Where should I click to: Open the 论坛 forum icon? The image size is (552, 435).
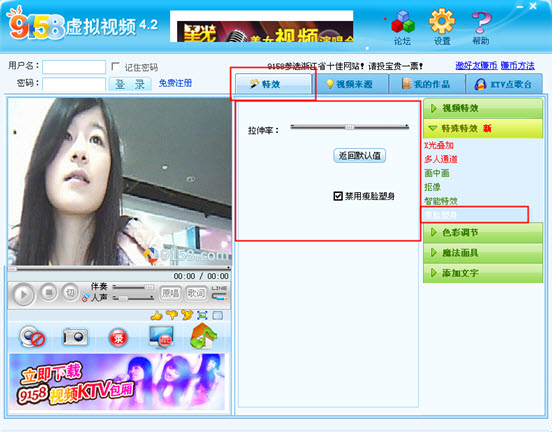pyautogui.click(x=403, y=27)
